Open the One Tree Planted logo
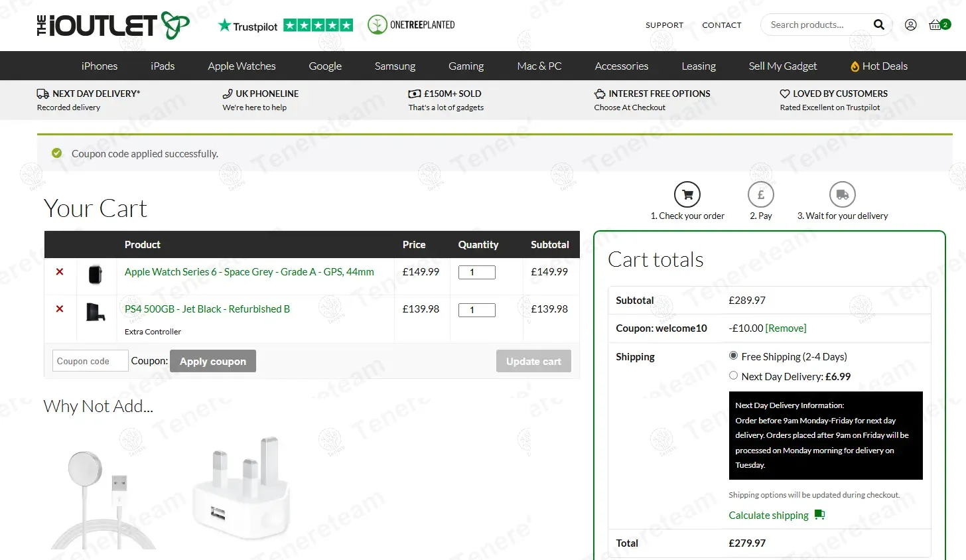966x560 pixels. [x=411, y=25]
